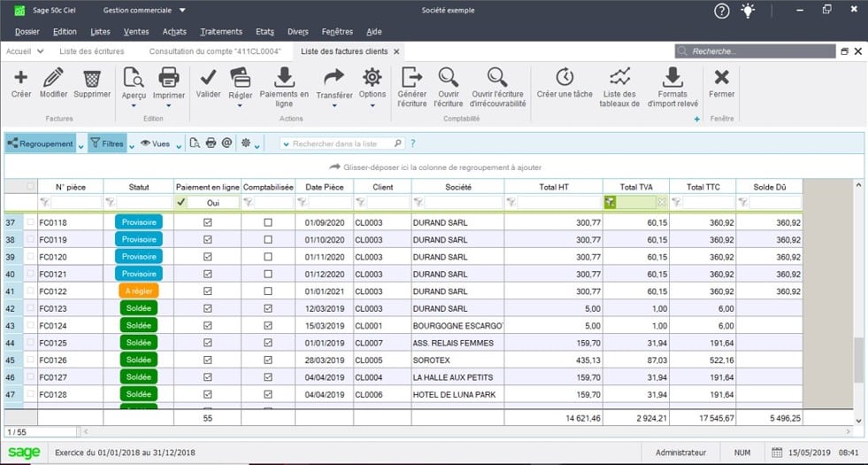Viewport: 868px width, 465px height.
Task: Click the Regroupement button
Action: click(x=41, y=143)
